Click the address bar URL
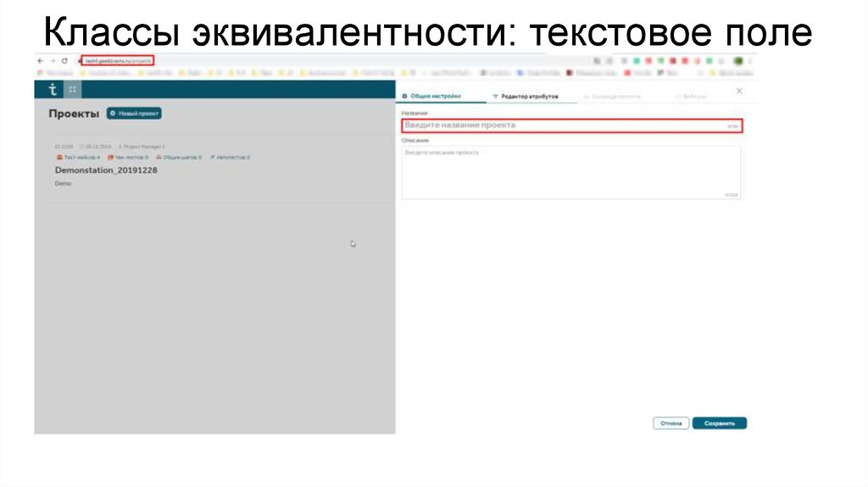This screenshot has width=868, height=487. click(118, 60)
